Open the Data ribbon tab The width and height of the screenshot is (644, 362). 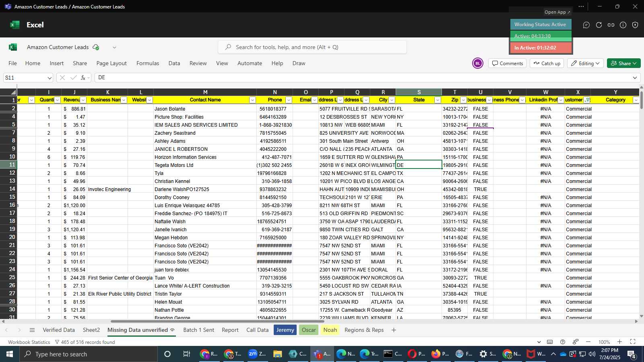pyautogui.click(x=174, y=63)
